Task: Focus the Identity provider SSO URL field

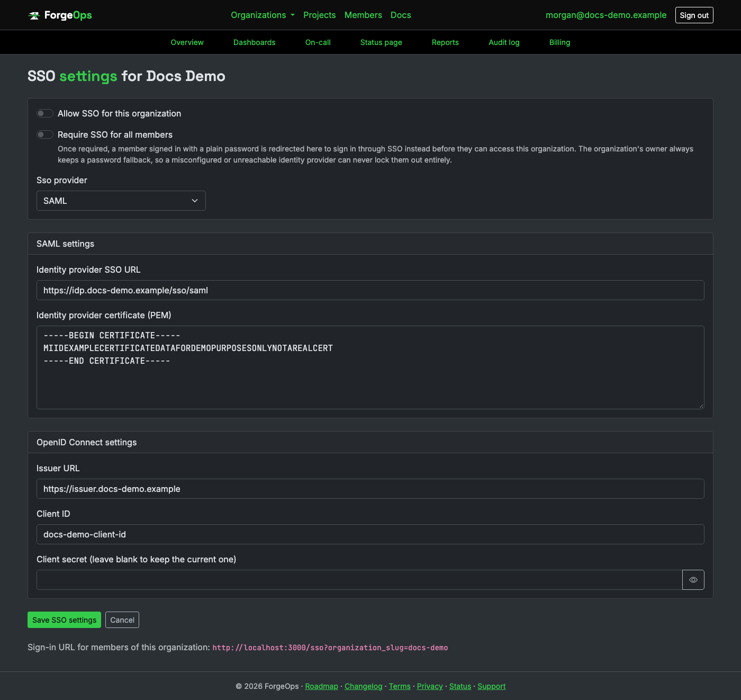Action: pos(370,290)
